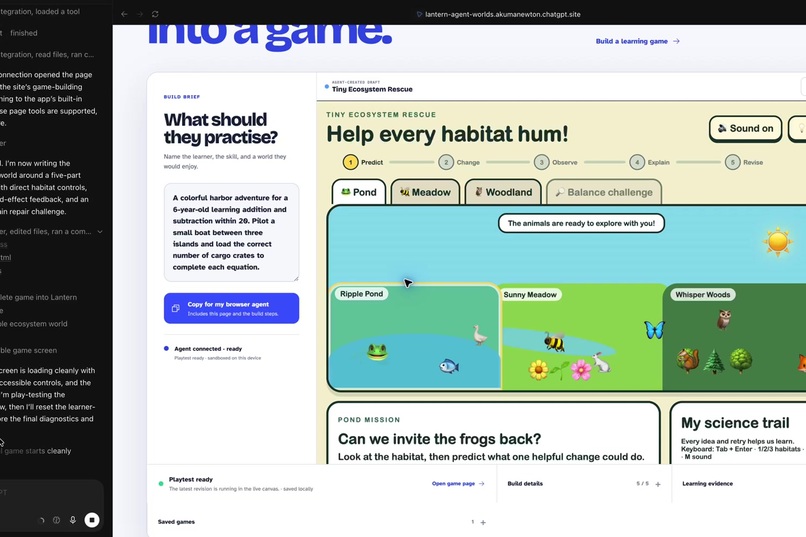Stop generation with the white stop button
Image resolution: width=806 pixels, height=537 pixels.
tap(91, 520)
